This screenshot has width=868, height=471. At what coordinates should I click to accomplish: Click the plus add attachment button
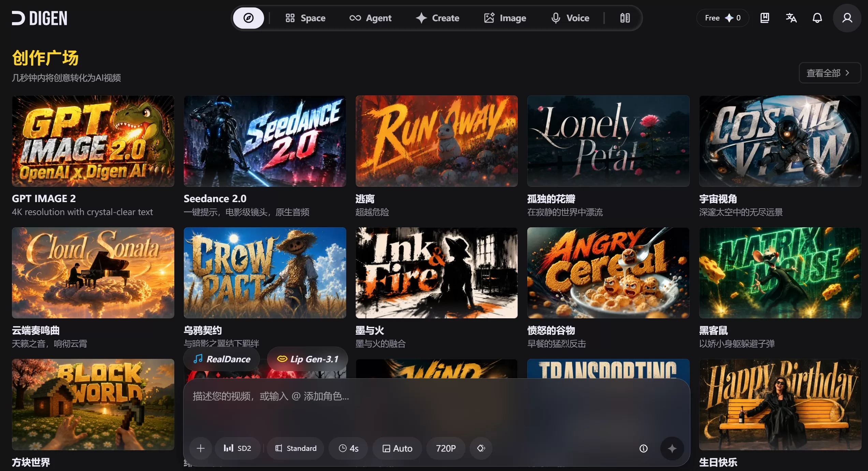tap(201, 448)
